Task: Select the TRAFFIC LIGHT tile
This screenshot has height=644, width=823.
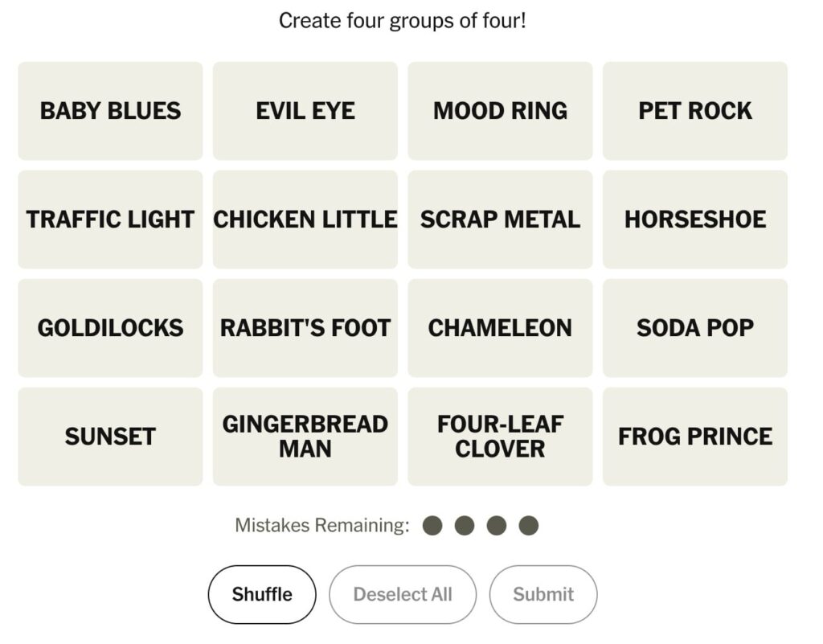Action: coord(110,219)
